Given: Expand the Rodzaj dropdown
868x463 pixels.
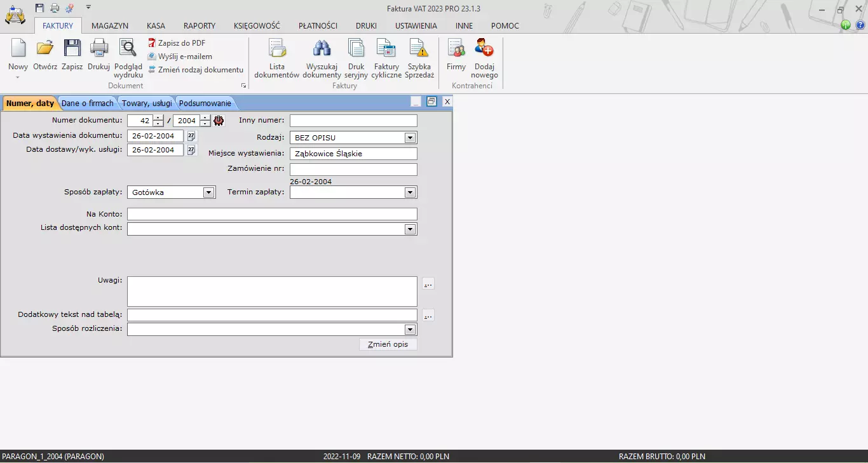Looking at the screenshot, I should pyautogui.click(x=410, y=138).
